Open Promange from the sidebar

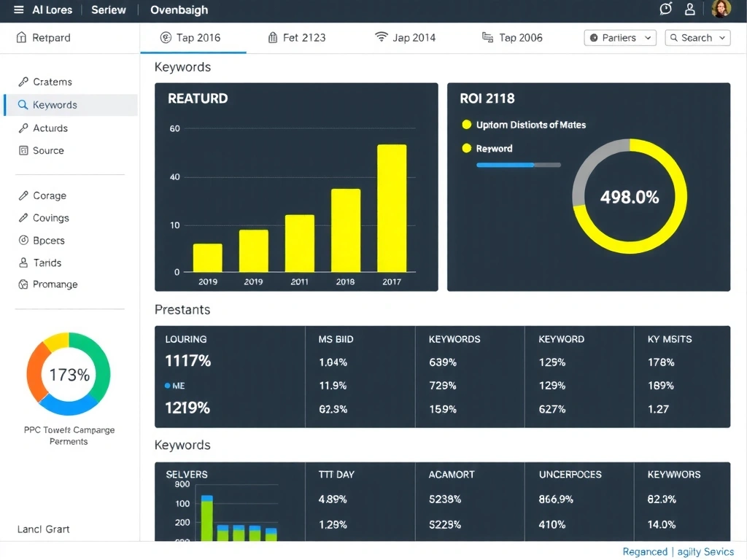[x=55, y=284]
